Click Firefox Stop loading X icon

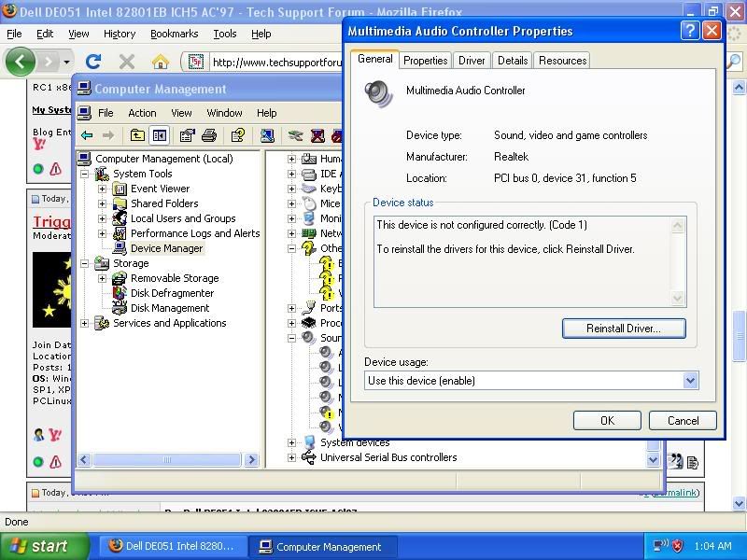(x=127, y=62)
